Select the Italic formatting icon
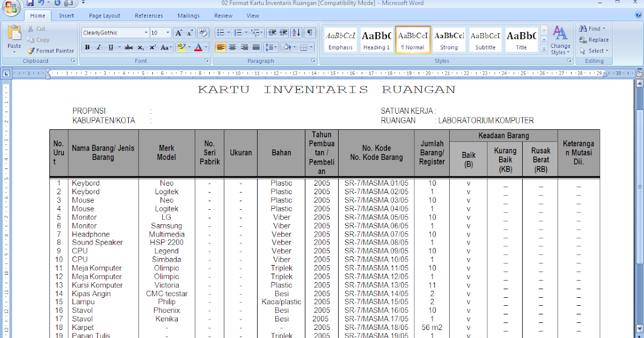 [x=98, y=47]
